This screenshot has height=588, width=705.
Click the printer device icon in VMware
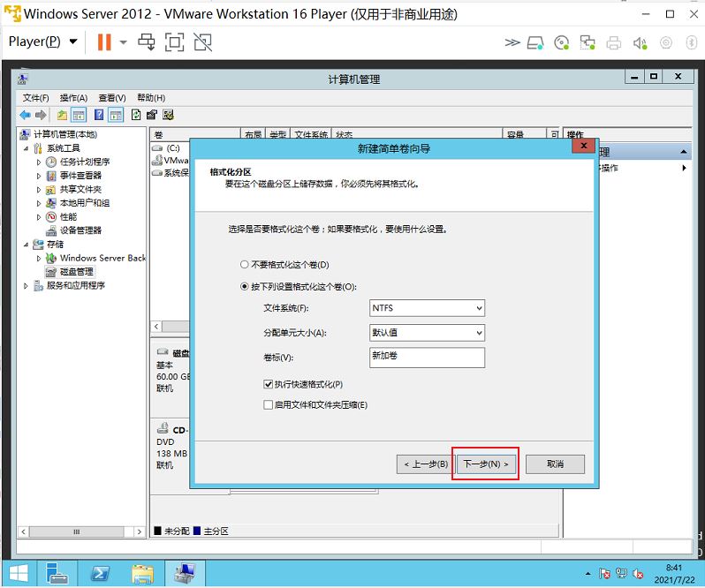click(x=613, y=43)
